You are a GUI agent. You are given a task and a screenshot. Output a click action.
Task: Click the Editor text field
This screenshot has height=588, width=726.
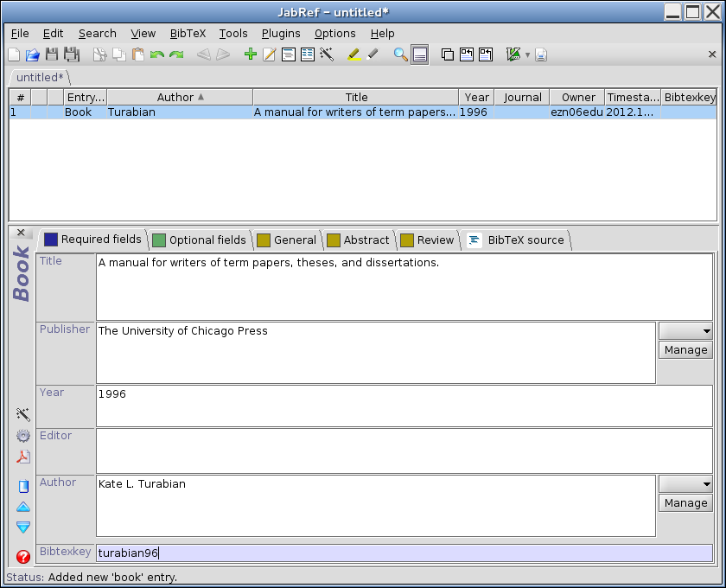click(404, 450)
